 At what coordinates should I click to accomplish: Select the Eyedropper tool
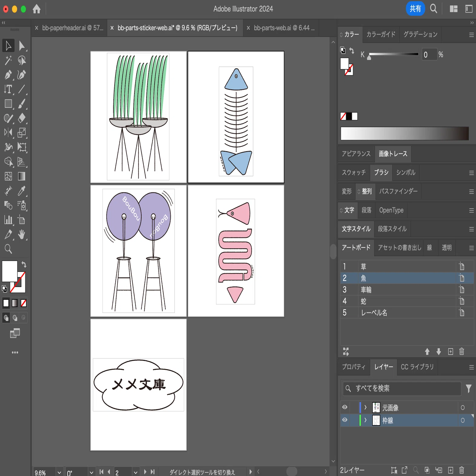tap(21, 191)
